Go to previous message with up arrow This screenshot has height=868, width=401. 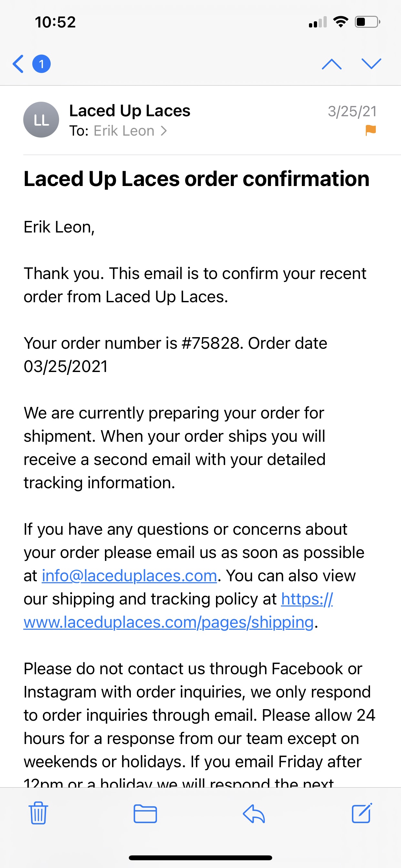tap(332, 64)
